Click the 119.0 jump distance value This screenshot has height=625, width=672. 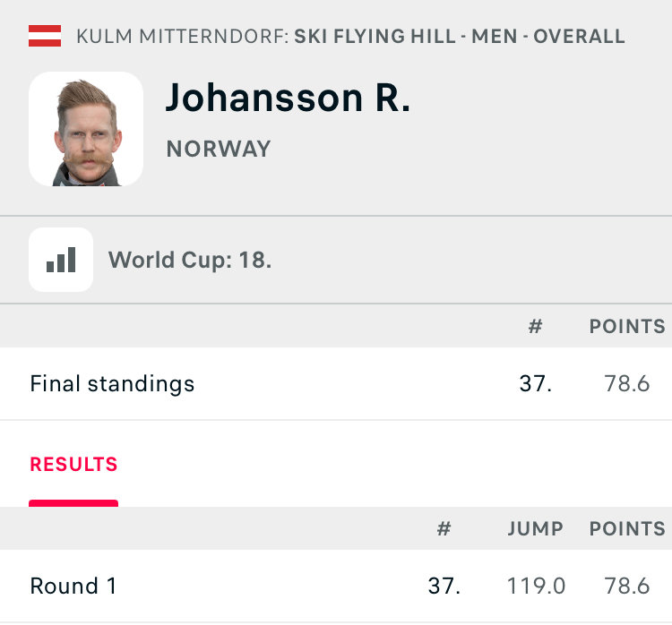536,586
